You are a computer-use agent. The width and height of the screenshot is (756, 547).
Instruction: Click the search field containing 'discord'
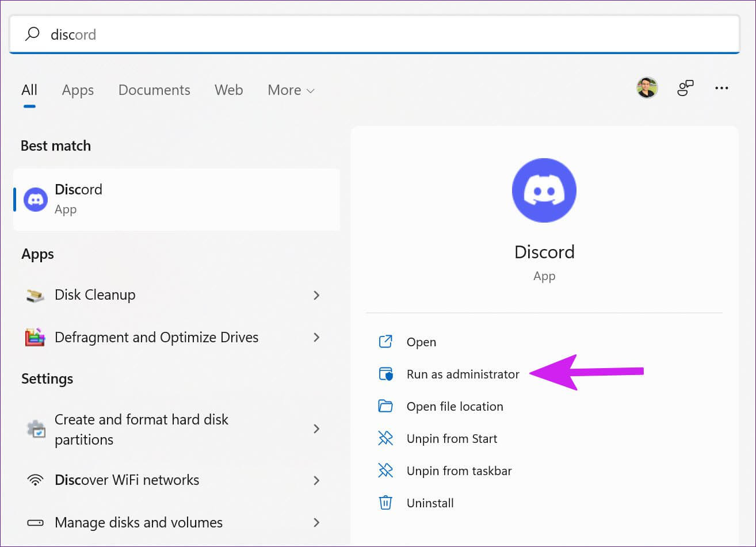pyautogui.click(x=374, y=34)
